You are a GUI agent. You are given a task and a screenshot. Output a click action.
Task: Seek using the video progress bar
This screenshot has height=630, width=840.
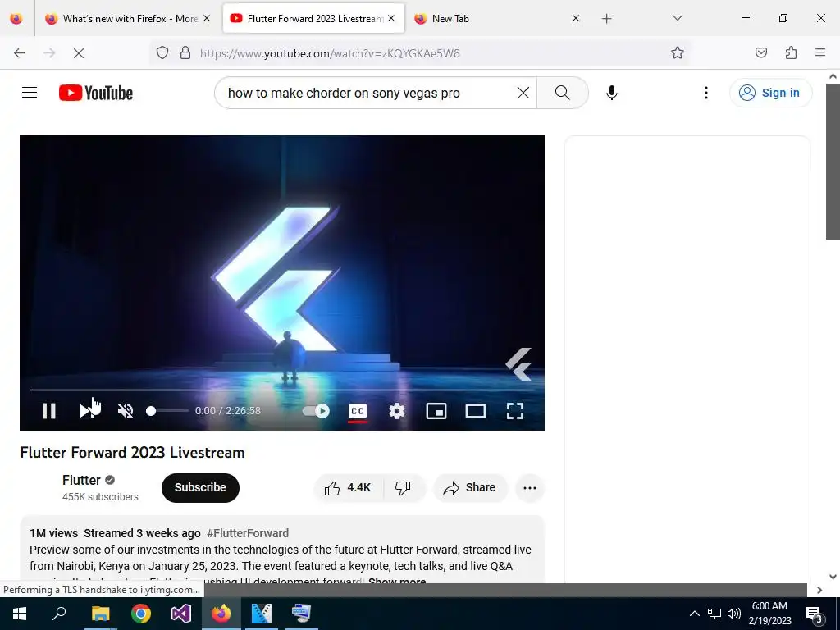click(x=282, y=390)
